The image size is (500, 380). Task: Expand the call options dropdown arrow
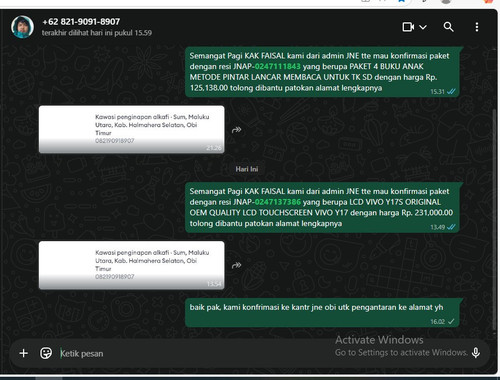coord(423,27)
